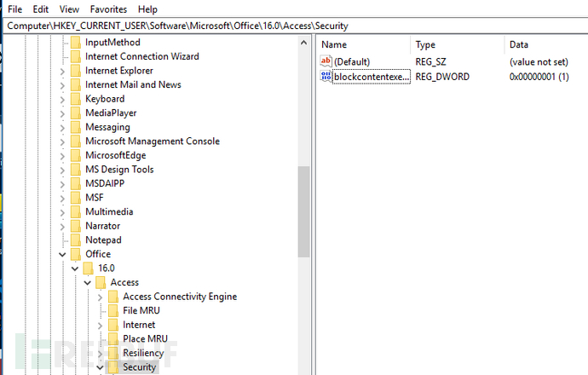The image size is (588, 375).
Task: Select the MSDAIPP folder icon
Action: [76, 183]
